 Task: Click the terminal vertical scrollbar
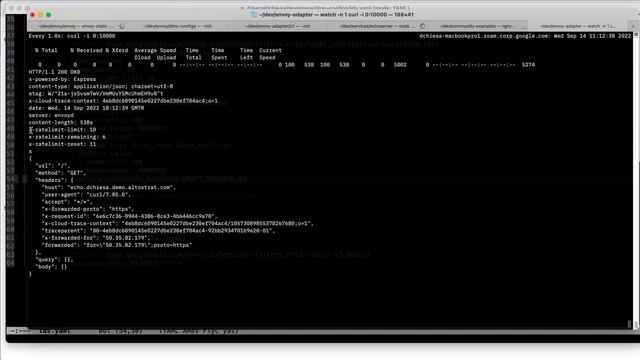pos(635,180)
